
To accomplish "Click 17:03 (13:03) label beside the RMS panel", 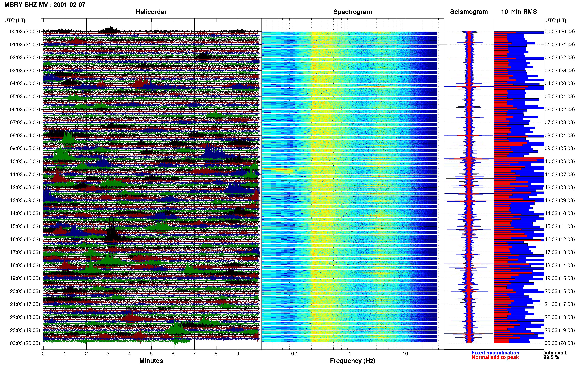I will pos(560,252).
